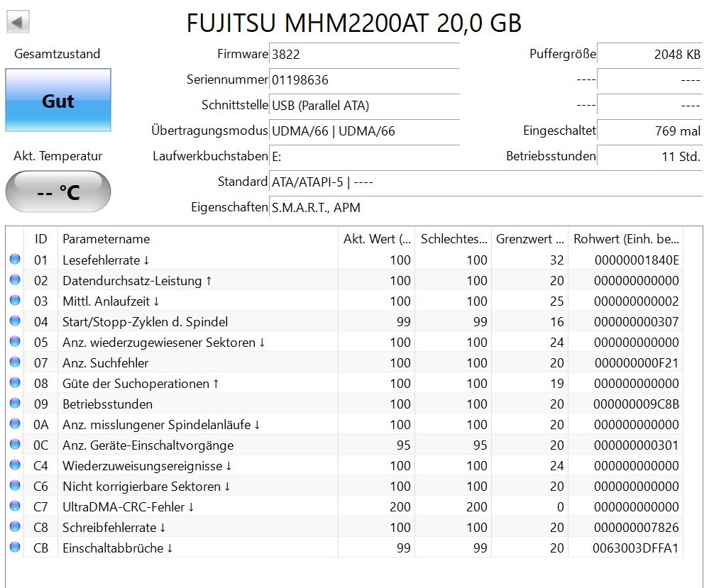Sort by Parametername column header

(198, 239)
